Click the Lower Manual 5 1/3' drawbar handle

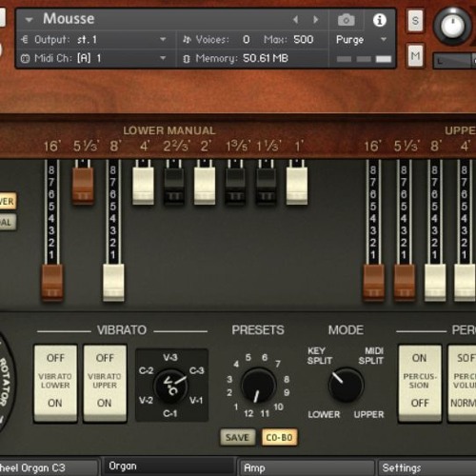coord(83,186)
